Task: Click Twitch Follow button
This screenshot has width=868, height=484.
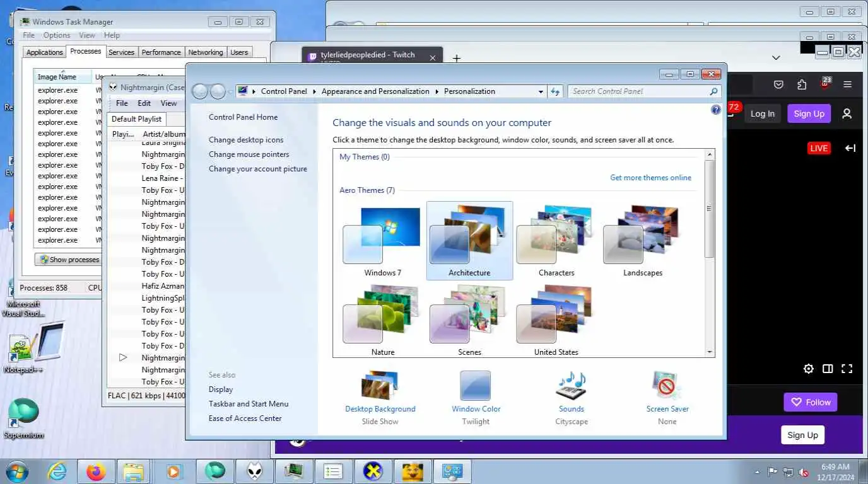Action: pyautogui.click(x=811, y=402)
